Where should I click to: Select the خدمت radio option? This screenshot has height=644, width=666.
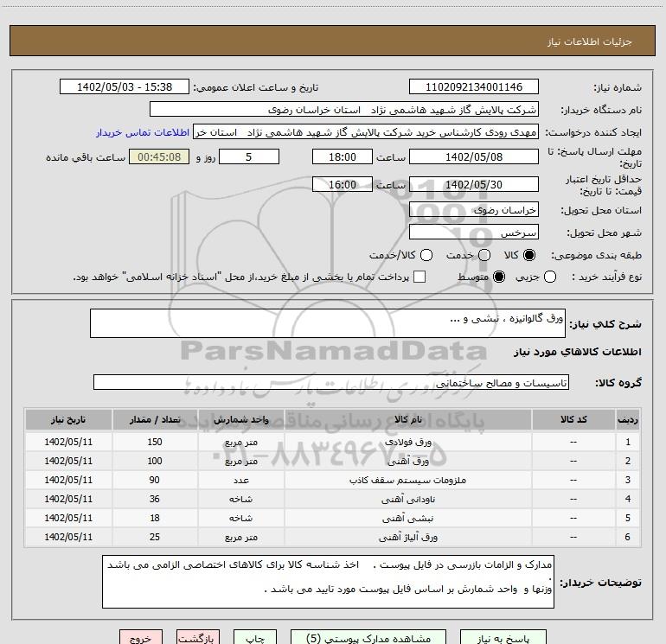coord(484,255)
